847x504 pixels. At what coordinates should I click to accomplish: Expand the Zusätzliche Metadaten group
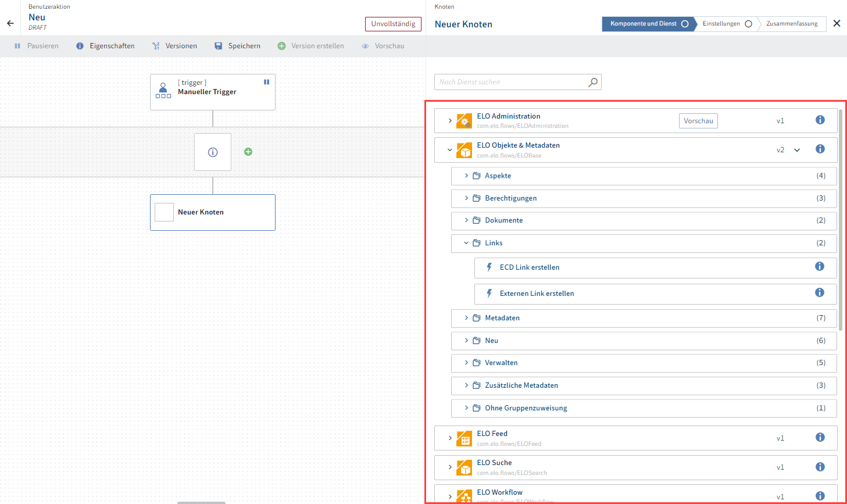click(x=466, y=385)
